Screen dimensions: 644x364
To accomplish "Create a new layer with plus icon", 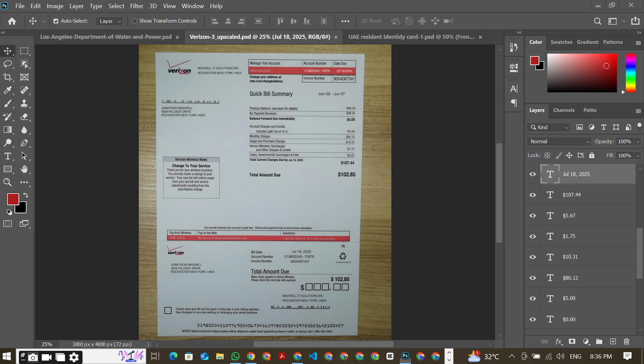I will [613, 341].
